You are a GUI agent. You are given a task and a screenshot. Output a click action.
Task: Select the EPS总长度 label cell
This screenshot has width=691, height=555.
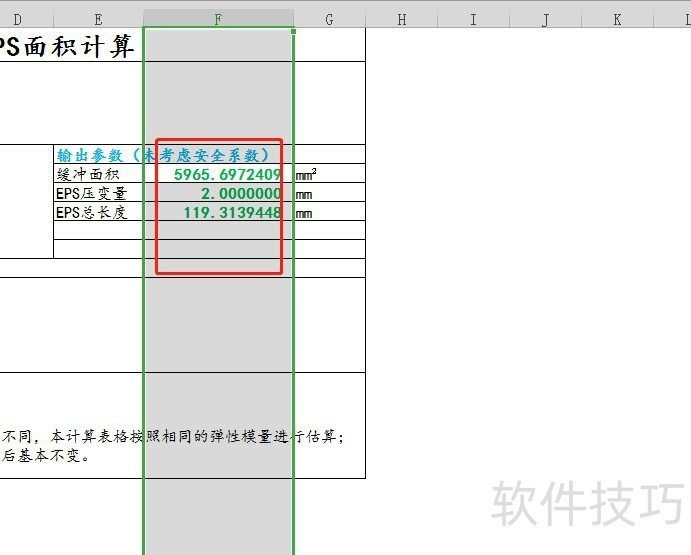coord(98,212)
